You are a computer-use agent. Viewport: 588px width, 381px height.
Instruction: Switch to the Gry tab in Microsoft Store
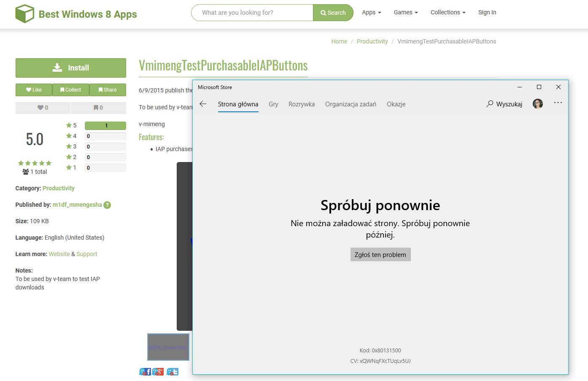pos(273,104)
